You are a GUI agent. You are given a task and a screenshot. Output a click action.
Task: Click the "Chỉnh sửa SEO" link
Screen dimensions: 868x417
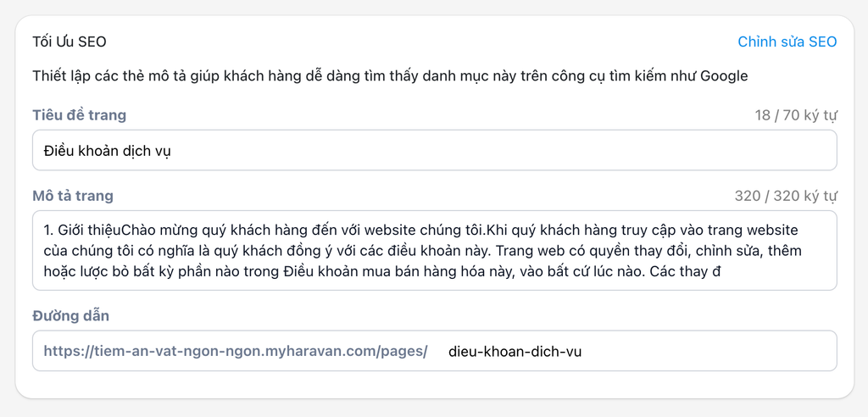pyautogui.click(x=787, y=42)
